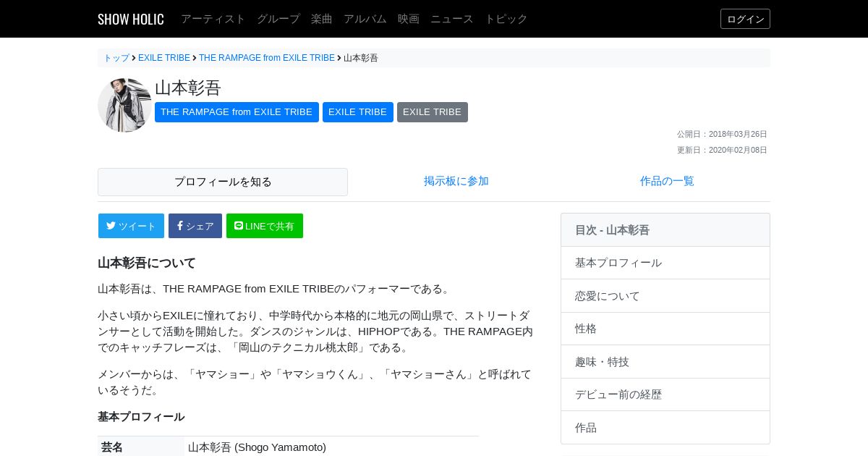Open the ニュース navigation link
The image size is (868, 456).
pos(452,19)
